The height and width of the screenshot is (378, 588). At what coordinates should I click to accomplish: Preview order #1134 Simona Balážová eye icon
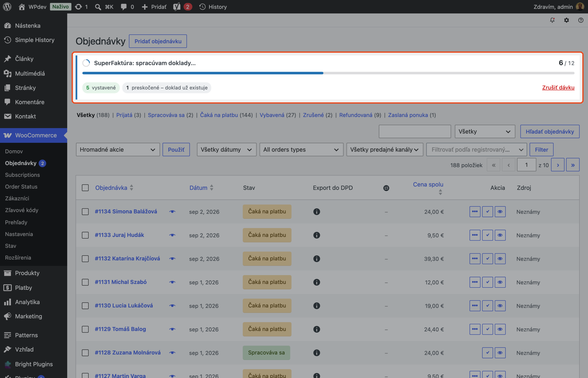172,212
